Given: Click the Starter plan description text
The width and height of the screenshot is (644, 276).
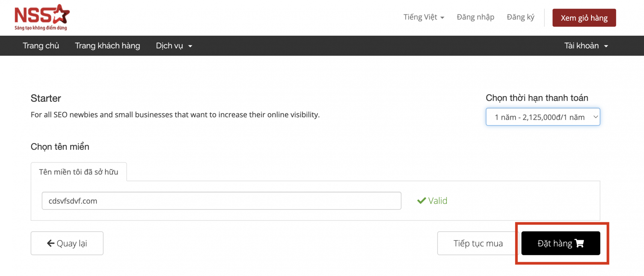Looking at the screenshot, I should (175, 115).
